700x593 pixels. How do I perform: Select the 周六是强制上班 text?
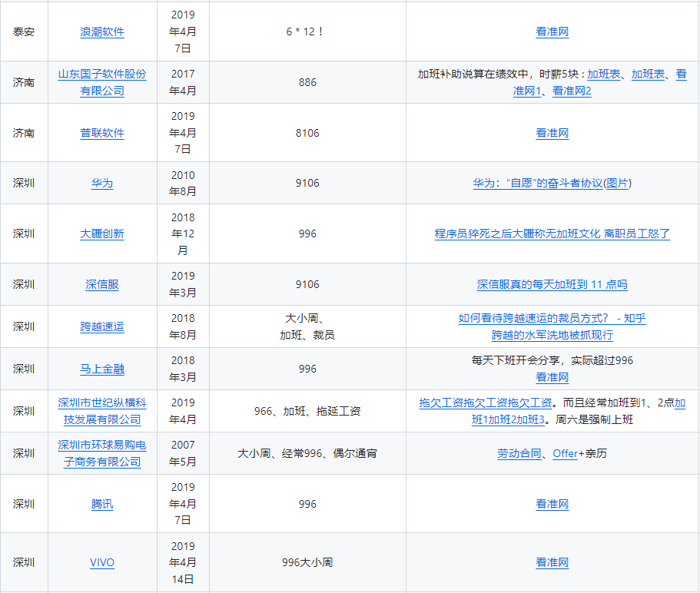pyautogui.click(x=594, y=420)
